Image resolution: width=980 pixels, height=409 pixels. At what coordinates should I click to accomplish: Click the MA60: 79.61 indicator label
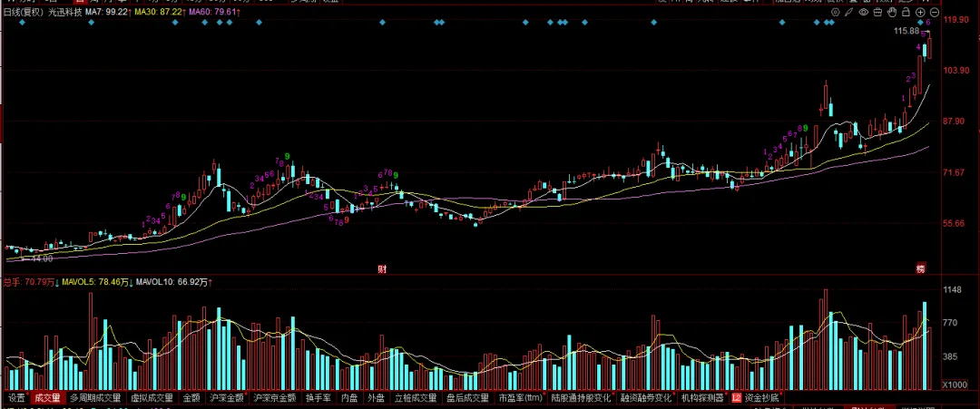pyautogui.click(x=214, y=12)
